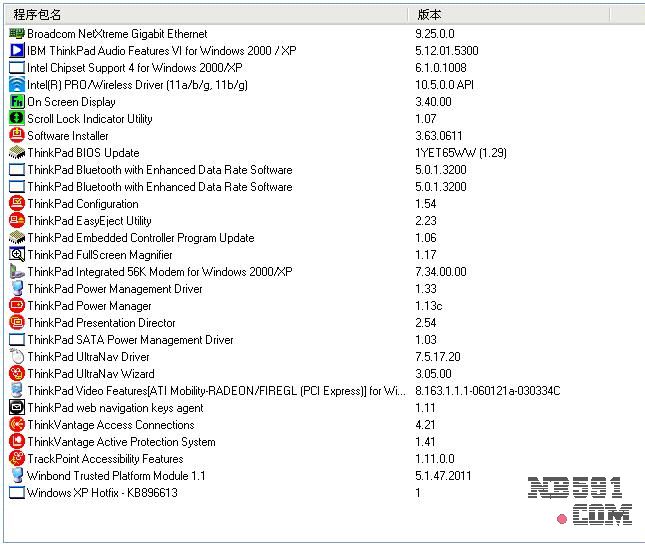Screen dimensions: 645x554
Task: Select the 1.13c Power Manager version
Action: click(x=429, y=306)
